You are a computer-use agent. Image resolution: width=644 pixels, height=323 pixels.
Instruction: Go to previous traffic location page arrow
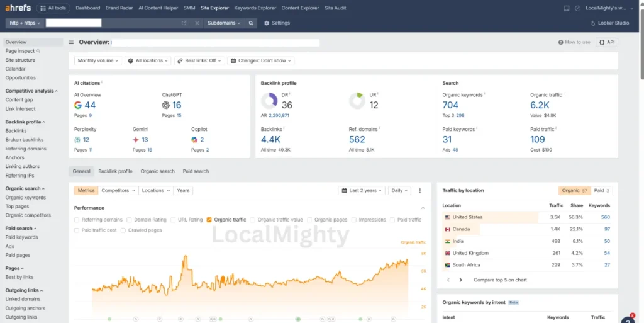tap(448, 280)
